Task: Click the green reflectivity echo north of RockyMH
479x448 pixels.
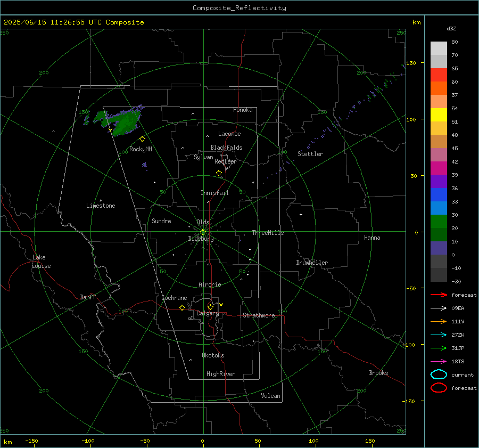Action: [x=123, y=123]
